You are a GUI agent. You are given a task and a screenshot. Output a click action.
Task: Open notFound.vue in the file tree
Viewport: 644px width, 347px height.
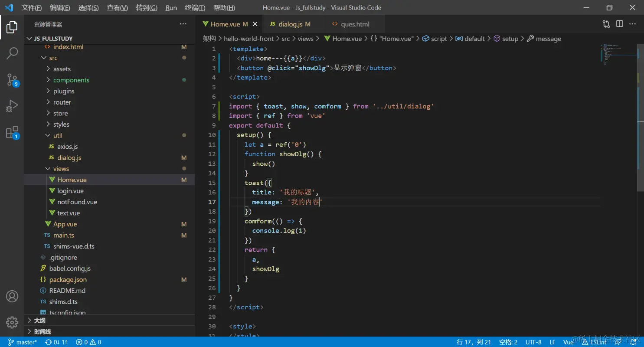[x=77, y=202]
